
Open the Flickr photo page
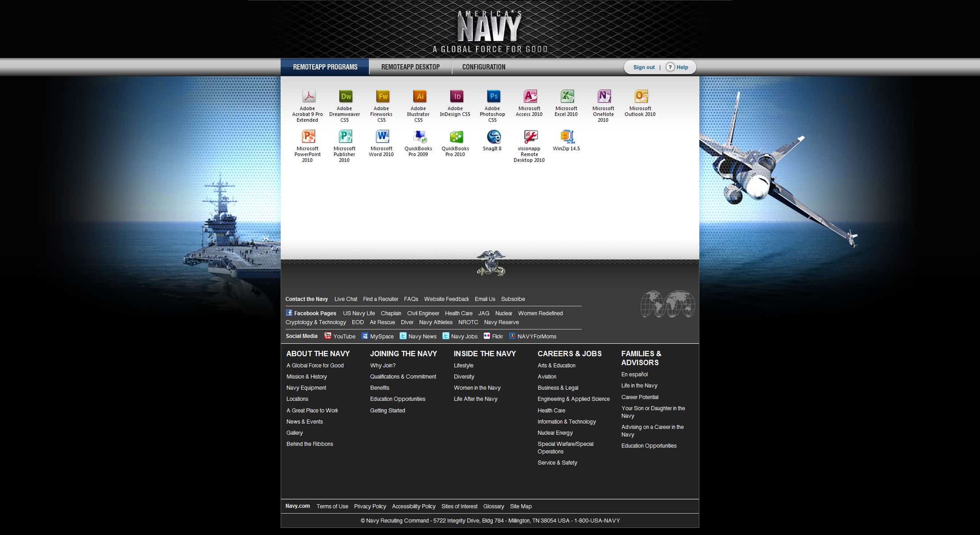(x=493, y=336)
